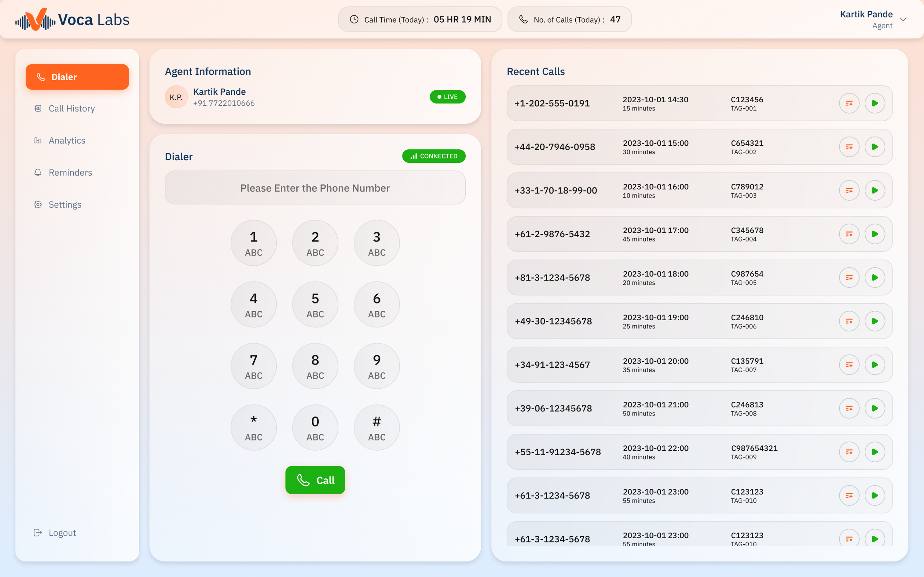Expand the Kartik Pande account dropdown
This screenshot has height=577, width=924.
pyautogui.click(x=903, y=20)
